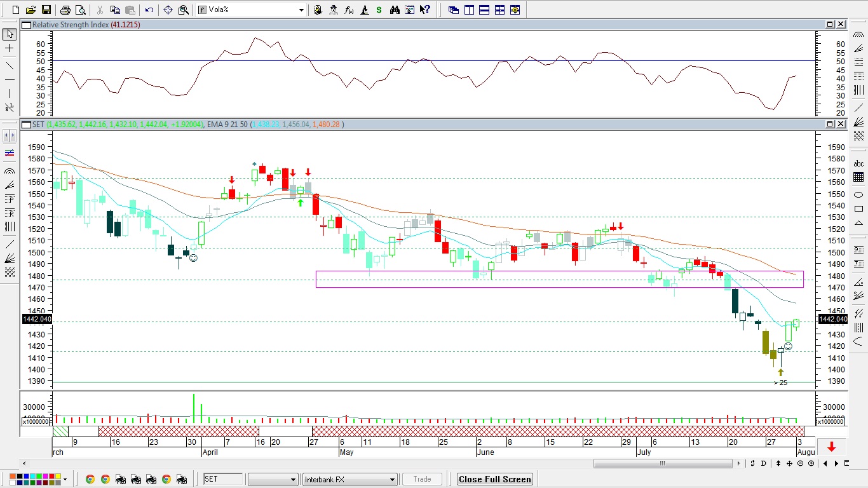Screen dimensions: 868x488
Task: Tile windows in a grid
Action: point(499,10)
